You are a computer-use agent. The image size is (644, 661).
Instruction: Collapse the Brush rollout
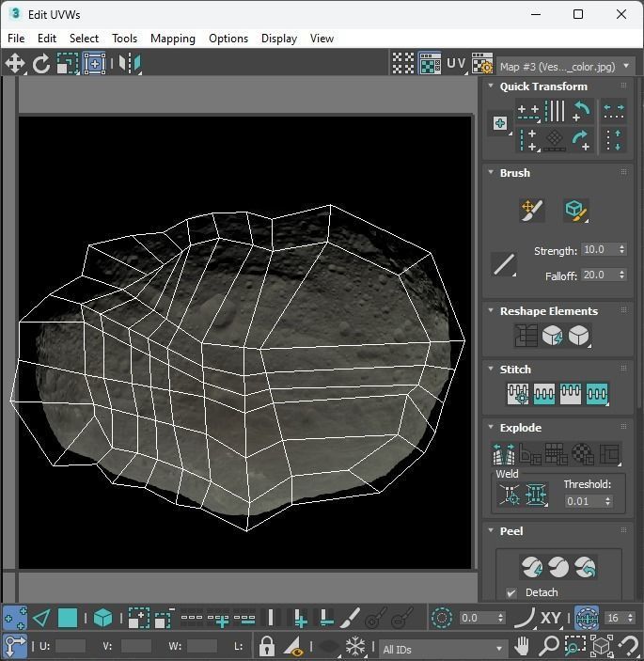tap(491, 172)
